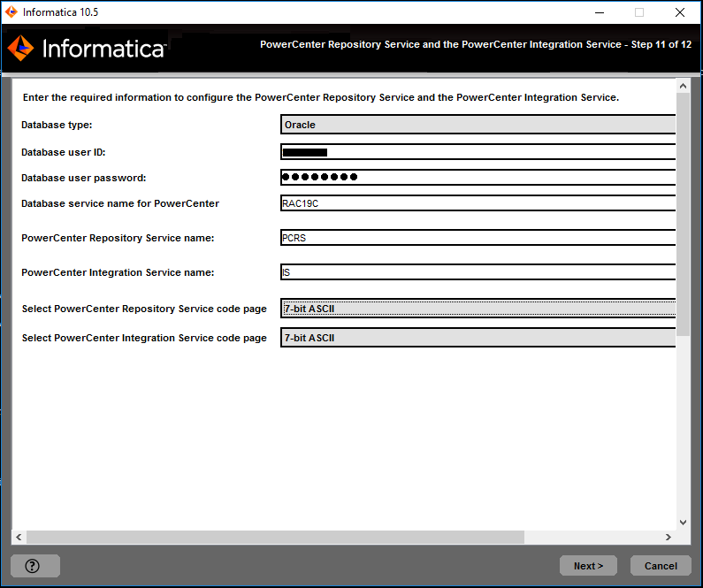
Task: Click the Database service name field RAC19C
Action: click(478, 203)
